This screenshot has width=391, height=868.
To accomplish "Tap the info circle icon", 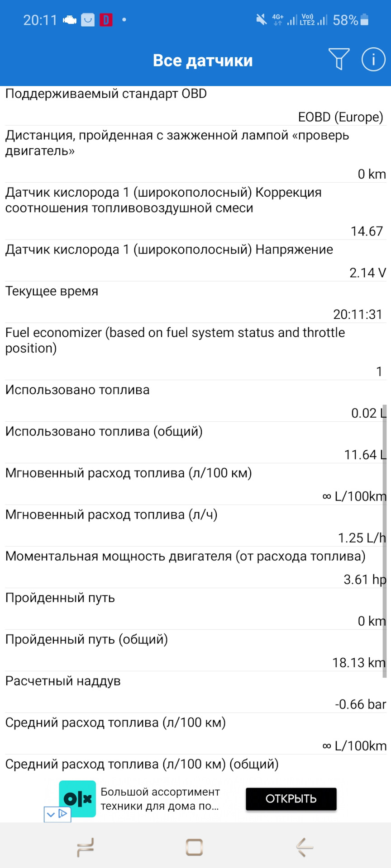I will [x=373, y=59].
